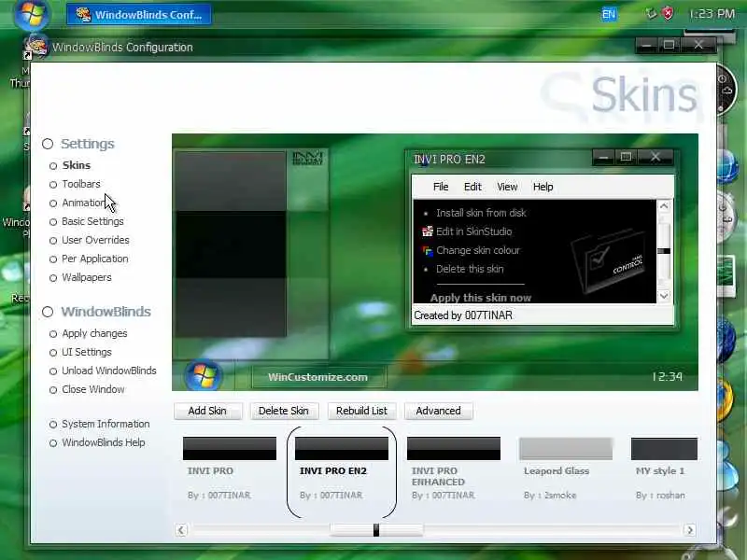Go to Basic Settings
Image resolution: width=747 pixels, height=560 pixels.
point(92,221)
